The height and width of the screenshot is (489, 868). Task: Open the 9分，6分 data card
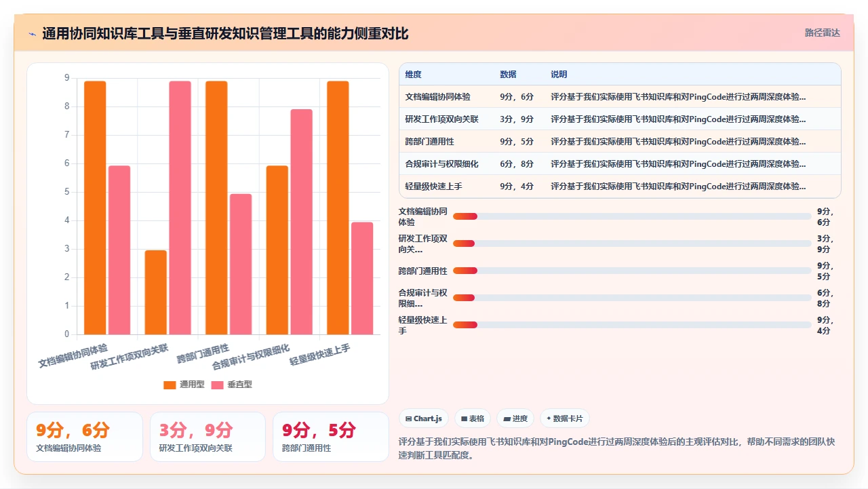coord(85,437)
